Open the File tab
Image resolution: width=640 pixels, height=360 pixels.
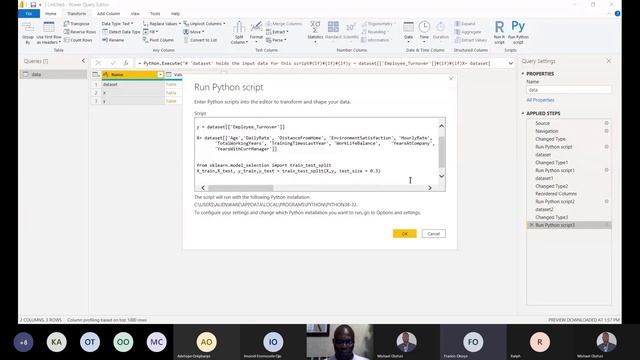pyautogui.click(x=29, y=13)
